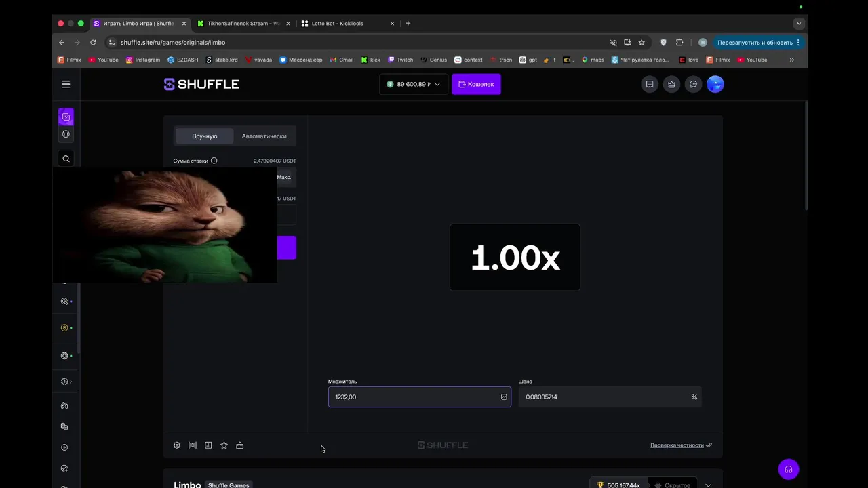Open the Проверка честности link
The image size is (868, 488).
[x=681, y=445]
